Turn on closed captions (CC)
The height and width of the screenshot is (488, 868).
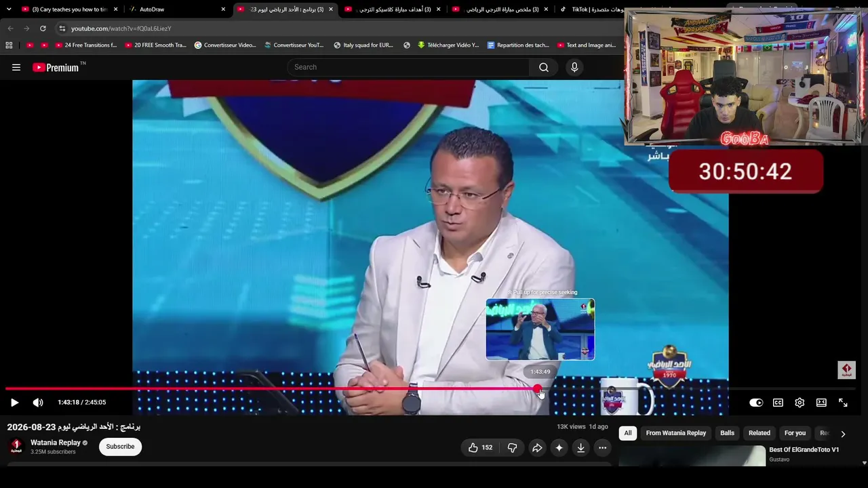coord(778,403)
